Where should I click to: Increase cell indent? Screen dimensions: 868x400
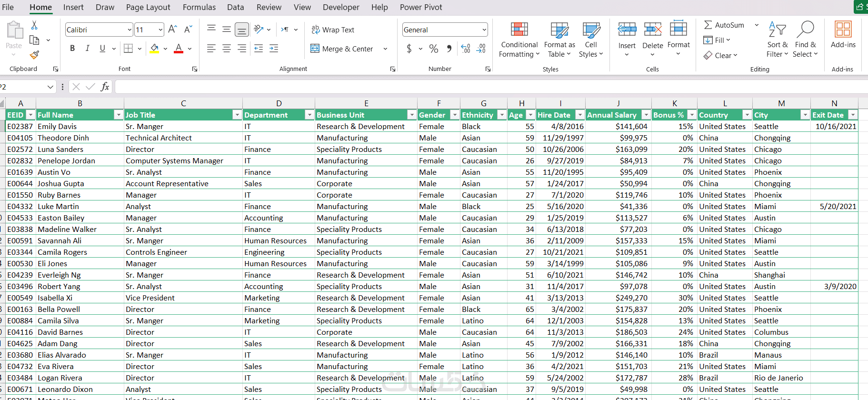[274, 48]
